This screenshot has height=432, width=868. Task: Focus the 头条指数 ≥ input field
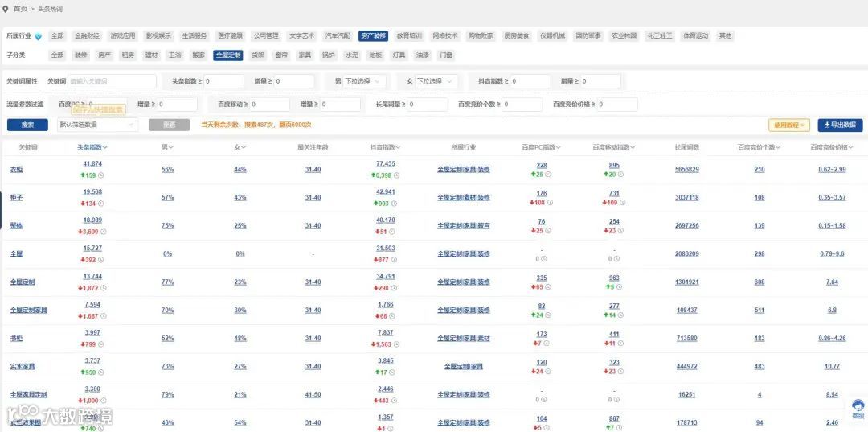click(223, 81)
